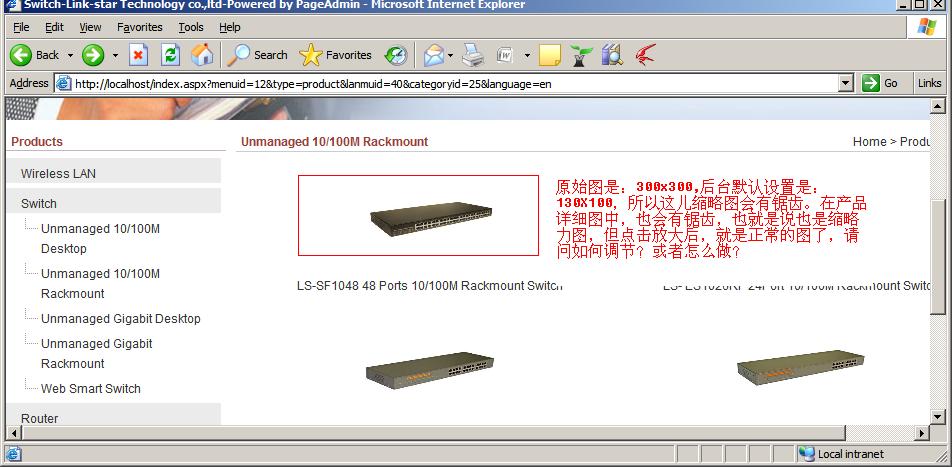The width and height of the screenshot is (952, 467).
Task: Open the Tools menu
Action: [190, 27]
